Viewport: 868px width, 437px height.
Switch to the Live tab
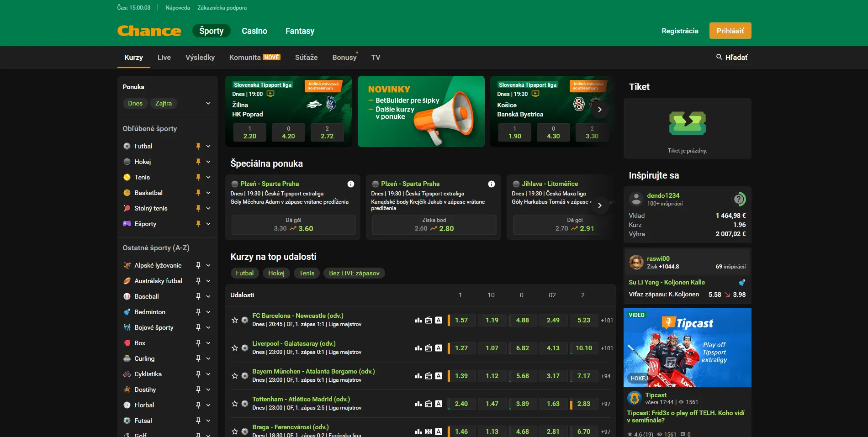[164, 57]
